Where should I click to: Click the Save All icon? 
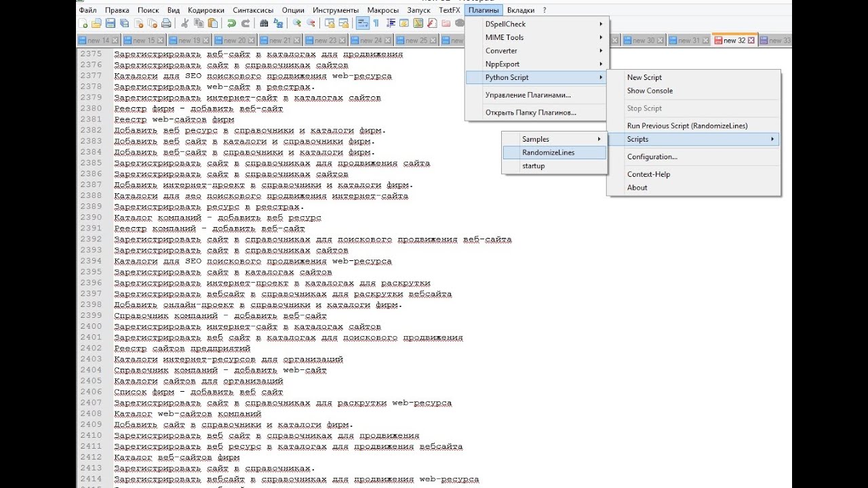click(x=124, y=24)
